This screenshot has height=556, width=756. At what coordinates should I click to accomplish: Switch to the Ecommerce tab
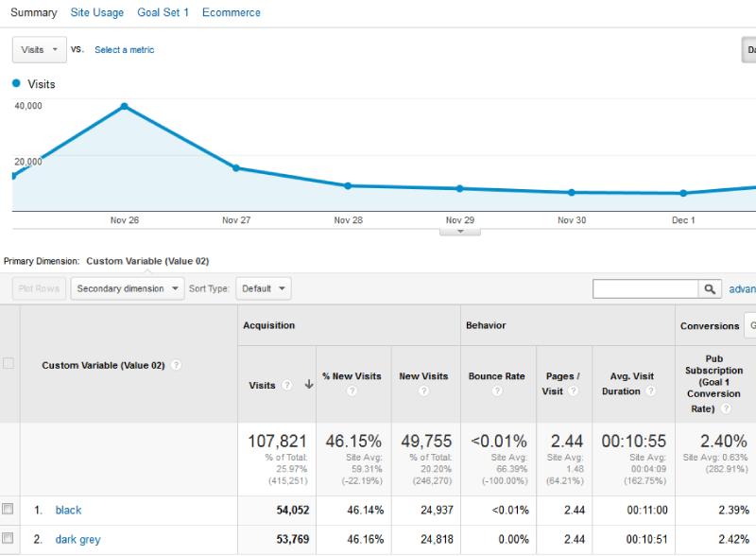[232, 12]
